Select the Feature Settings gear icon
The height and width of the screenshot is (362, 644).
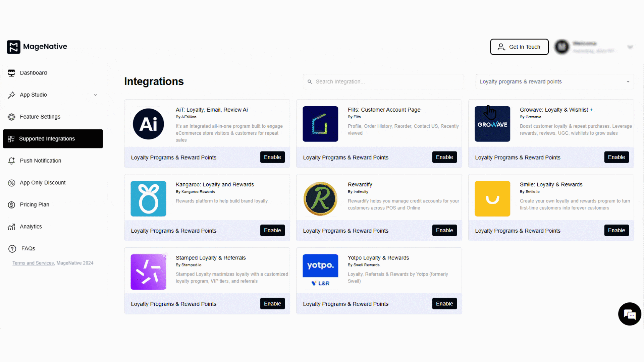click(11, 117)
